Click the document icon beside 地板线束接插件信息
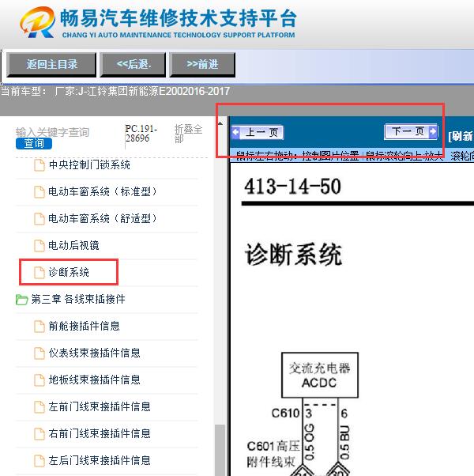 39,380
